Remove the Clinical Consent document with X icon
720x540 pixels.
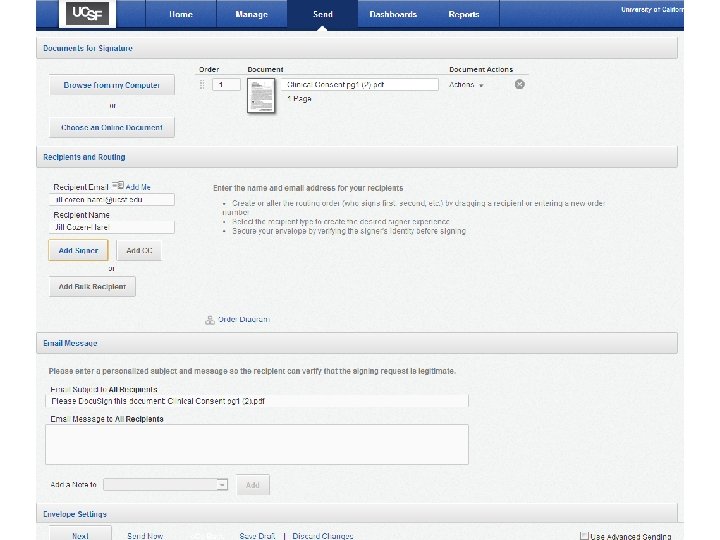[x=519, y=84]
